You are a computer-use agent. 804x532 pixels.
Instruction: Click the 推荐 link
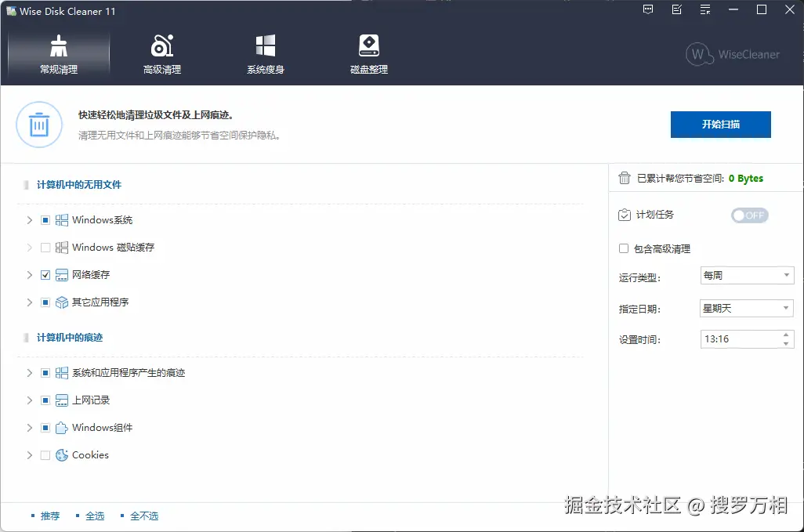(x=50, y=516)
